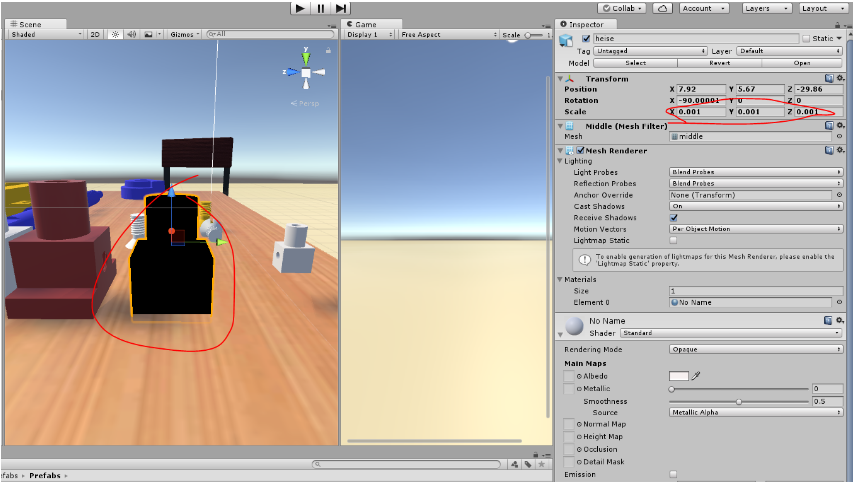854x482 pixels.
Task: Click the material preview sphere
Action: (574, 325)
